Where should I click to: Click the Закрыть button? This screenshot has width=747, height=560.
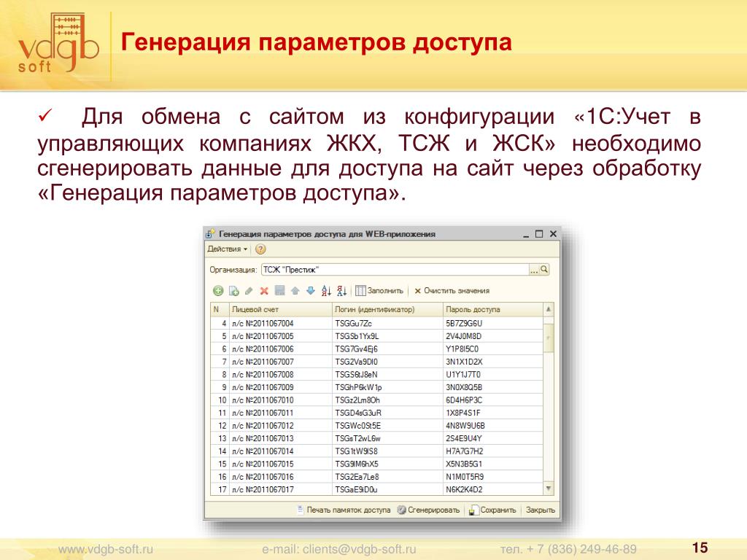pyautogui.click(x=541, y=510)
